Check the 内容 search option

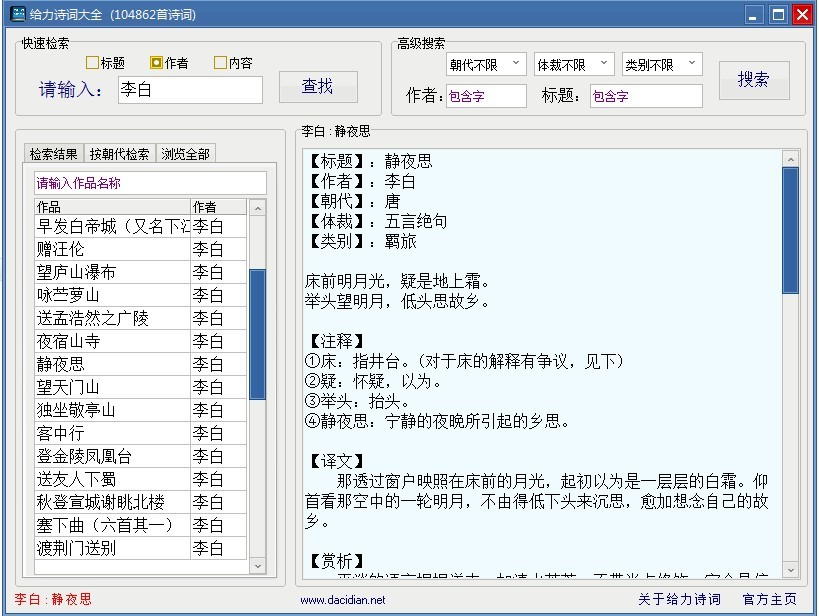(x=220, y=63)
